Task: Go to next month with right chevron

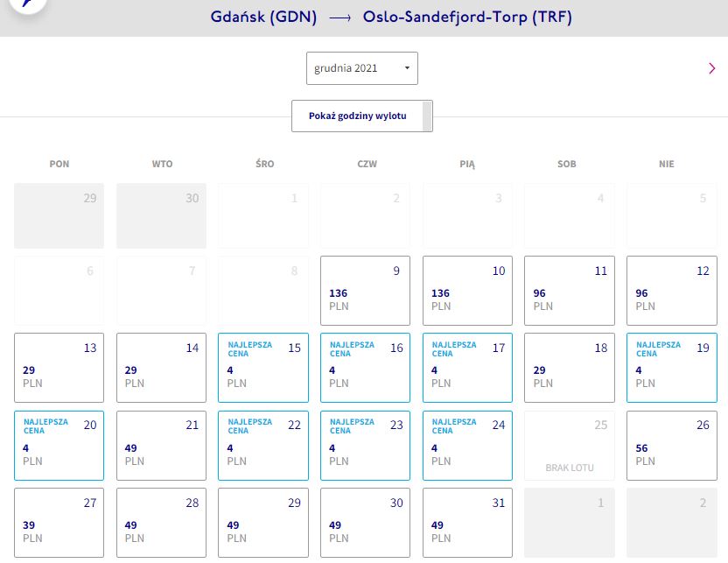Action: click(x=711, y=68)
